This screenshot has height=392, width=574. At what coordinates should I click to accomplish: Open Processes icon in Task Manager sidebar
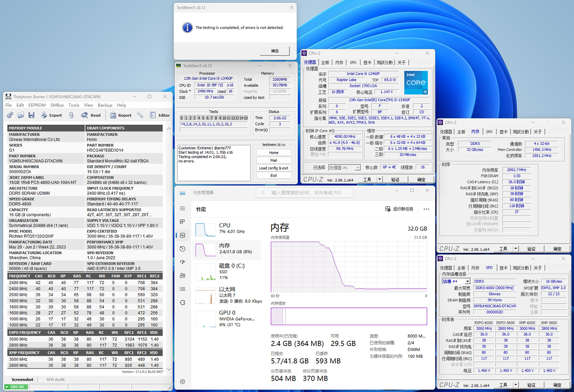[183, 222]
